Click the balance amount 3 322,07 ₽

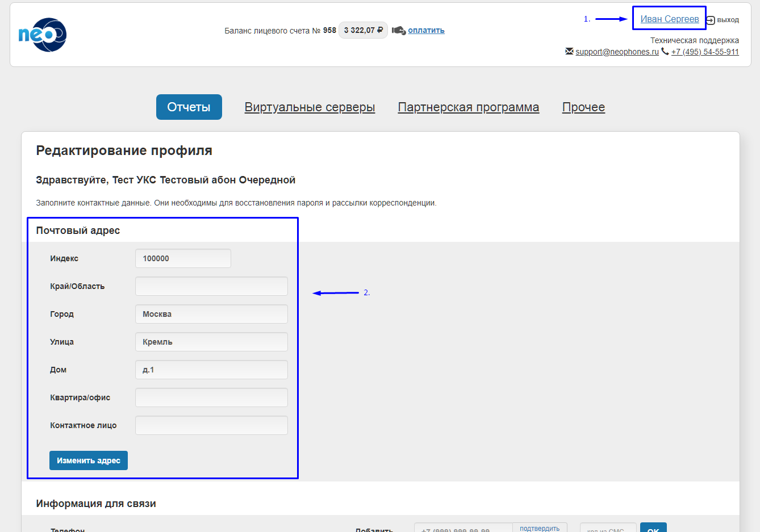[363, 30]
